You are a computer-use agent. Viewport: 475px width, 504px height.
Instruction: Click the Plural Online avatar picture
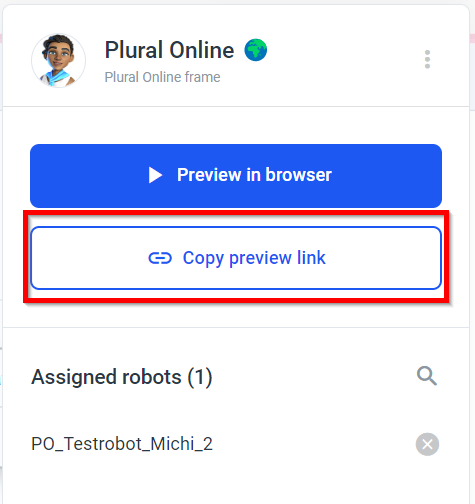(59, 60)
